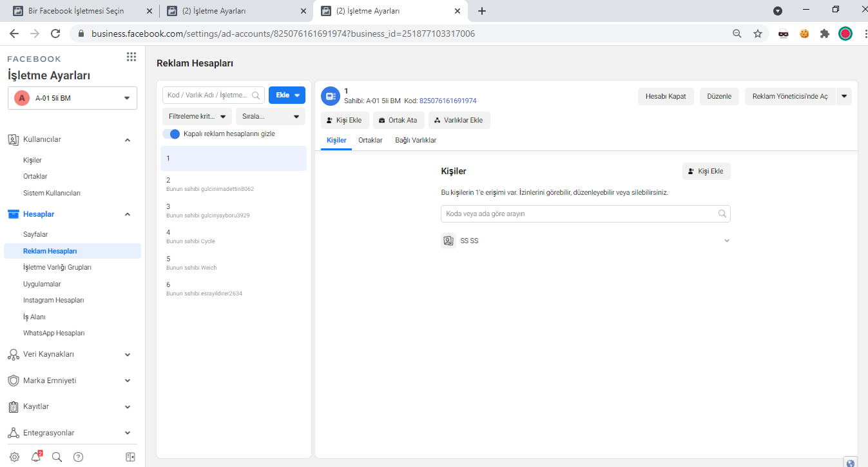The image size is (868, 467).
Task: Open the help question mark icon
Action: (78, 457)
